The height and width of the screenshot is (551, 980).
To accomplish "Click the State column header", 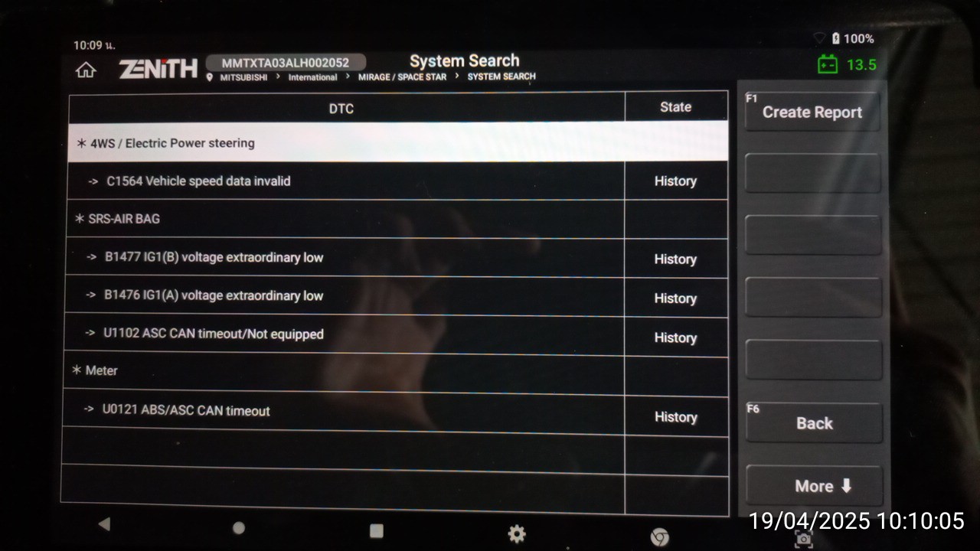I will click(676, 107).
